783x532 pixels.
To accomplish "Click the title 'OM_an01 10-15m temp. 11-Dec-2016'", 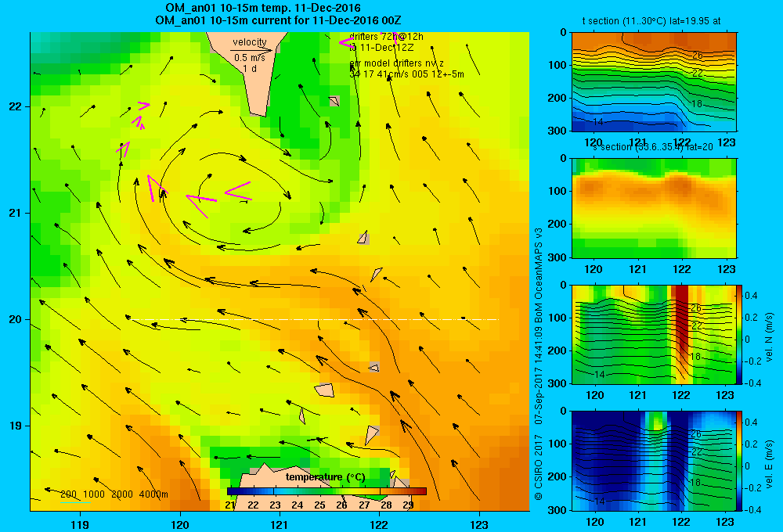I will click(262, 8).
